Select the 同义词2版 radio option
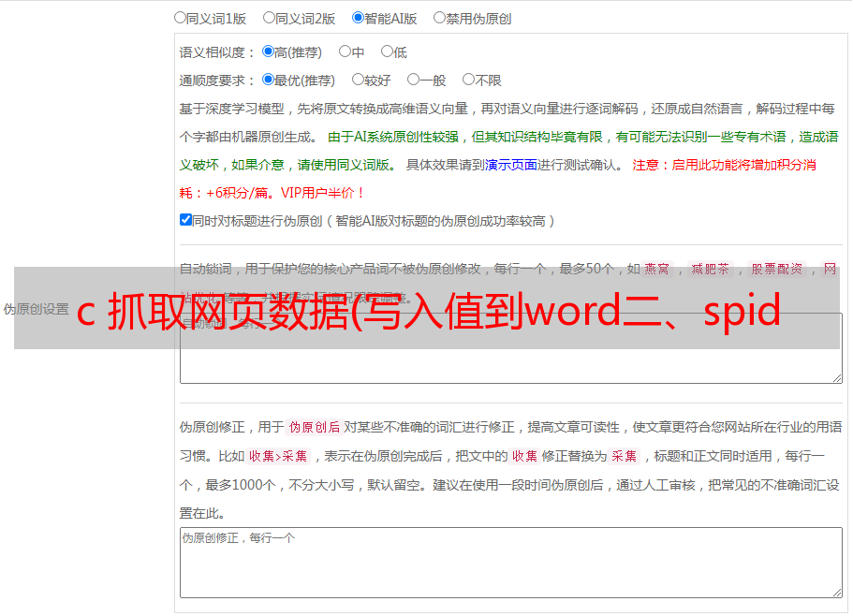Screen dimensions: 853x616 (x=269, y=18)
